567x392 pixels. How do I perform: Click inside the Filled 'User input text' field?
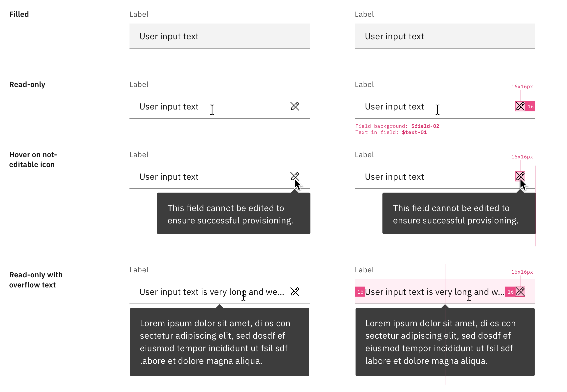point(219,36)
